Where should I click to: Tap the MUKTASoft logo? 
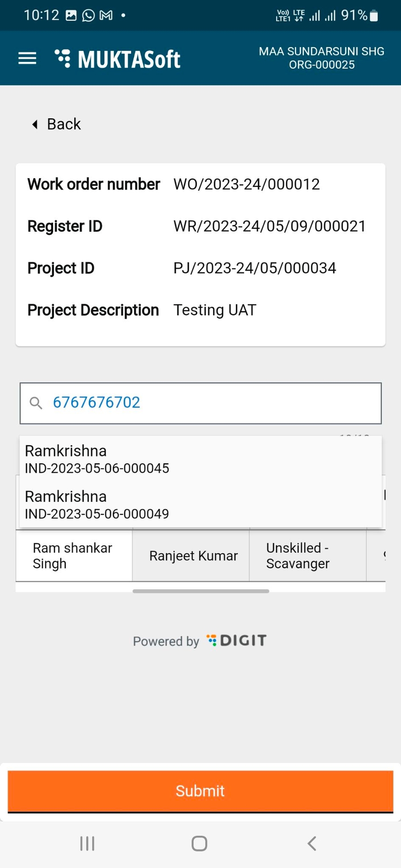coord(118,59)
